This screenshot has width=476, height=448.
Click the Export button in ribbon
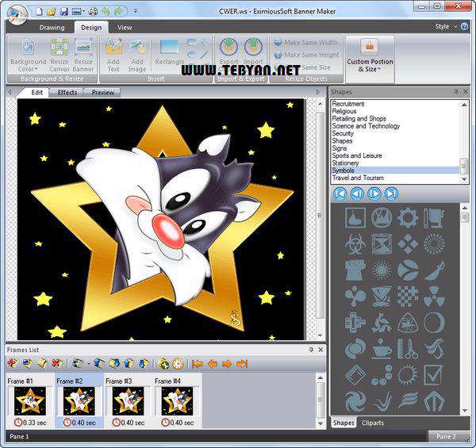[229, 52]
